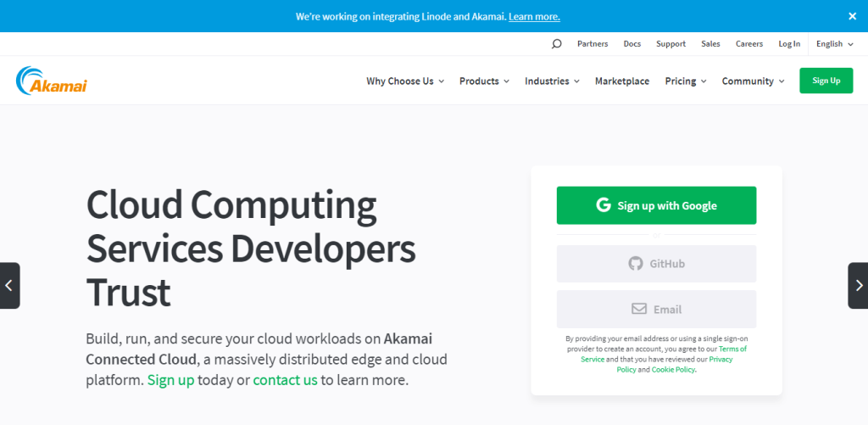Click the contact us link
Screen dimensions: 868x425
pyautogui.click(x=285, y=381)
